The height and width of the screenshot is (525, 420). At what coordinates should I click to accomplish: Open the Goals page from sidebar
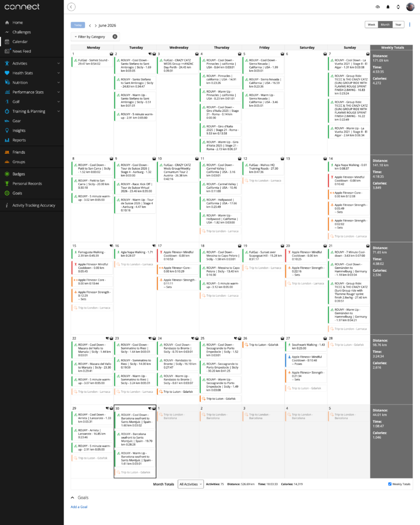pyautogui.click(x=17, y=193)
